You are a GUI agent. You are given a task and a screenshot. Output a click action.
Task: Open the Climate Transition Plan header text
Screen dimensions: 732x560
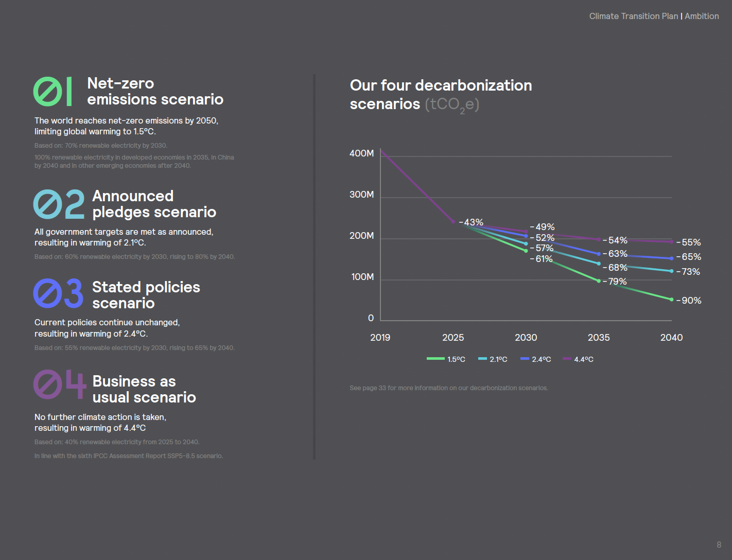click(x=633, y=16)
